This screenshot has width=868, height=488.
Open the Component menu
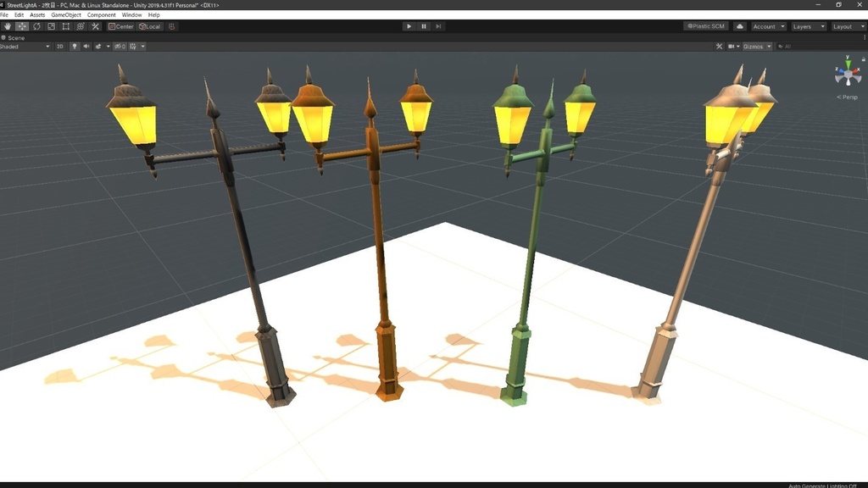102,15
